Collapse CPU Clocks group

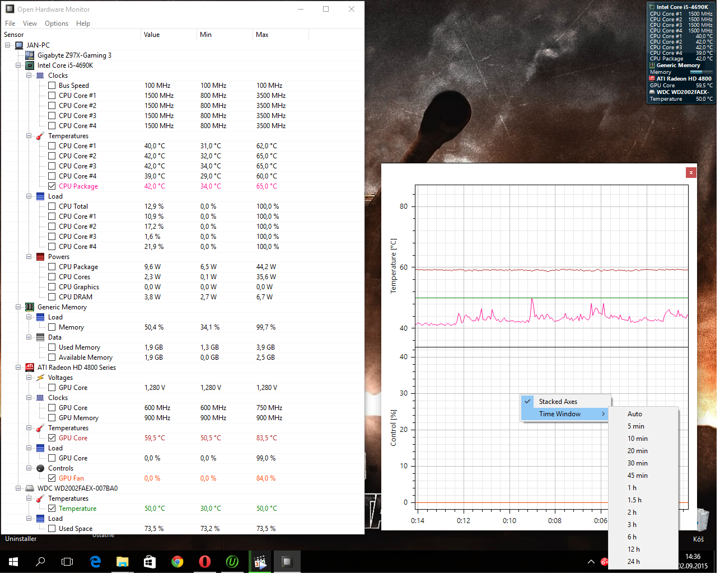pos(29,76)
